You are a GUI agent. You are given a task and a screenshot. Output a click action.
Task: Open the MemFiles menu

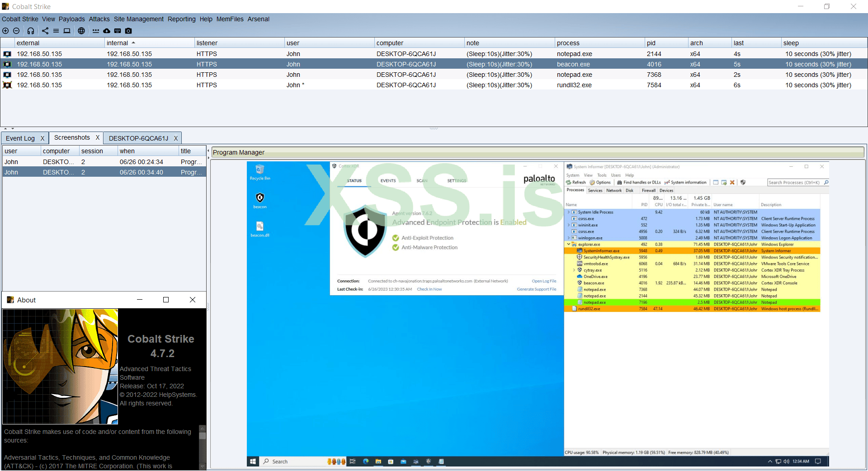(230, 19)
